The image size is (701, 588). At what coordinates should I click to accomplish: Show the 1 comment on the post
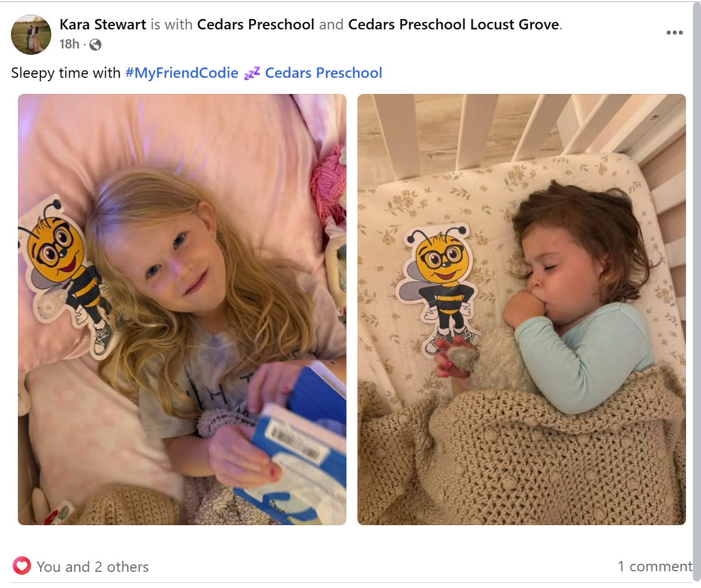click(x=655, y=567)
